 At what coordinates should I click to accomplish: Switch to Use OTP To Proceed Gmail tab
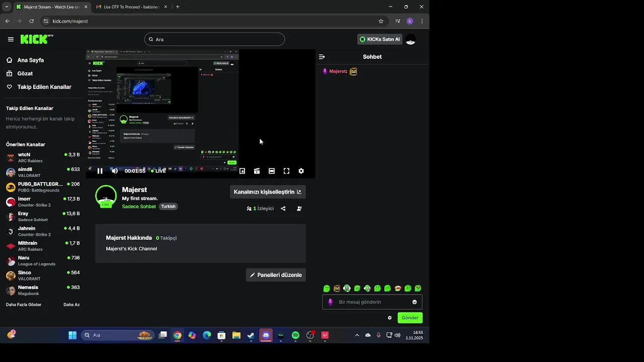click(x=131, y=7)
